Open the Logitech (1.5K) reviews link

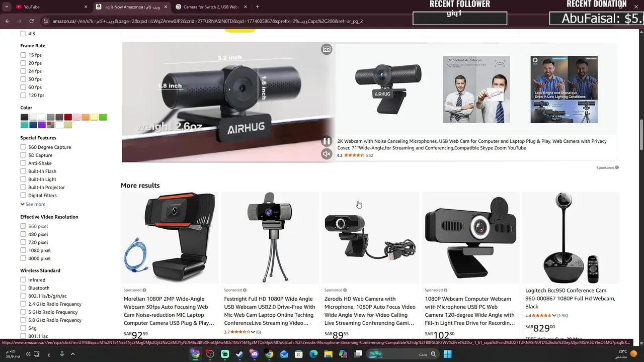click(x=562, y=315)
